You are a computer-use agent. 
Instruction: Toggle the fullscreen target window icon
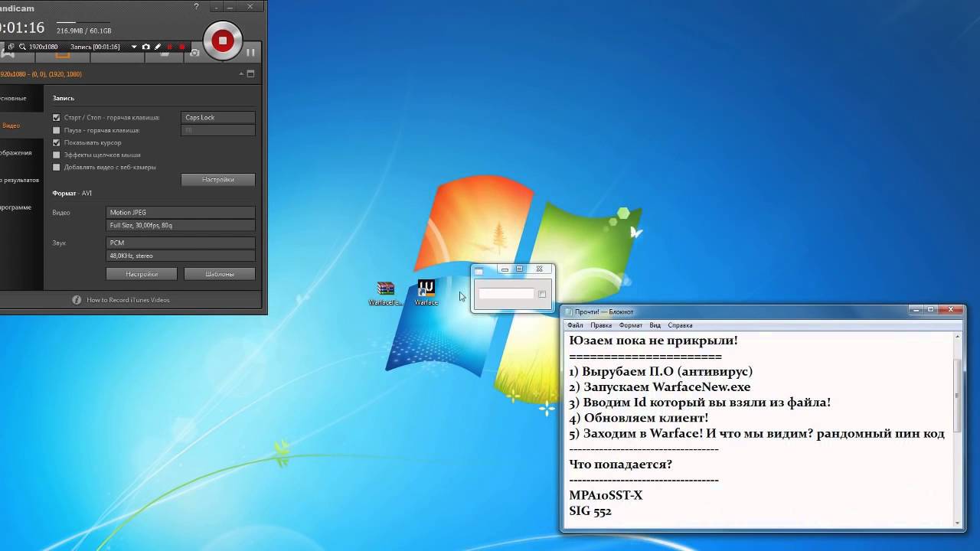[x=250, y=74]
